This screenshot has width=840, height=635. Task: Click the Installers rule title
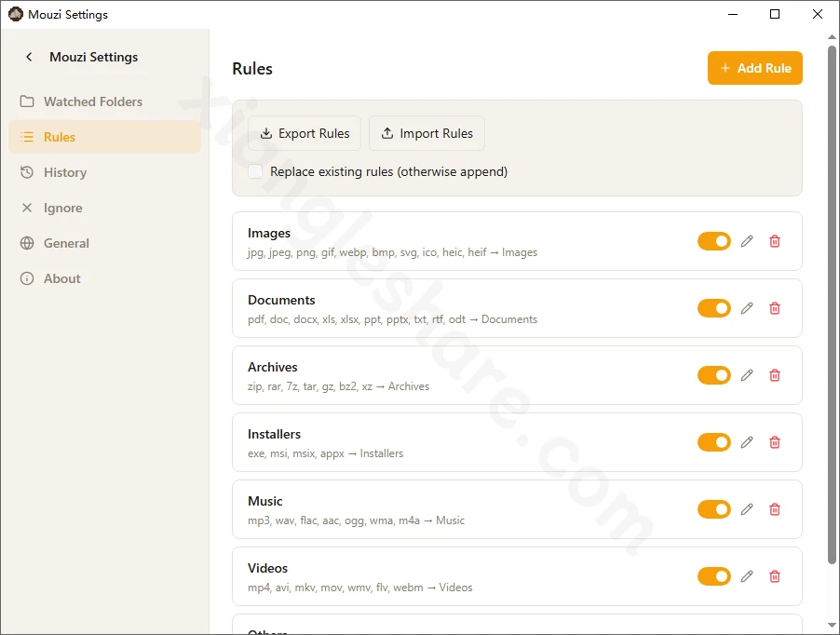coord(274,434)
